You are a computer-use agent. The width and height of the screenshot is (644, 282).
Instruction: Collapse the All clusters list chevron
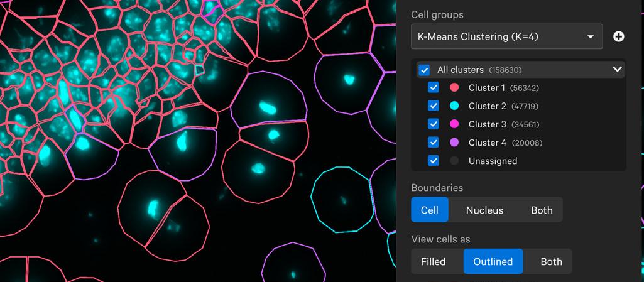617,70
